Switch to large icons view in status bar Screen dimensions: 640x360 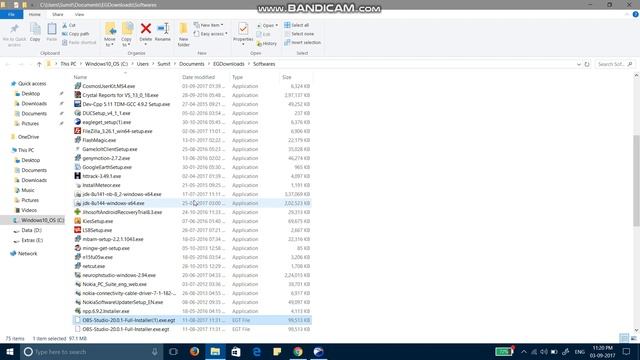[x=633, y=338]
